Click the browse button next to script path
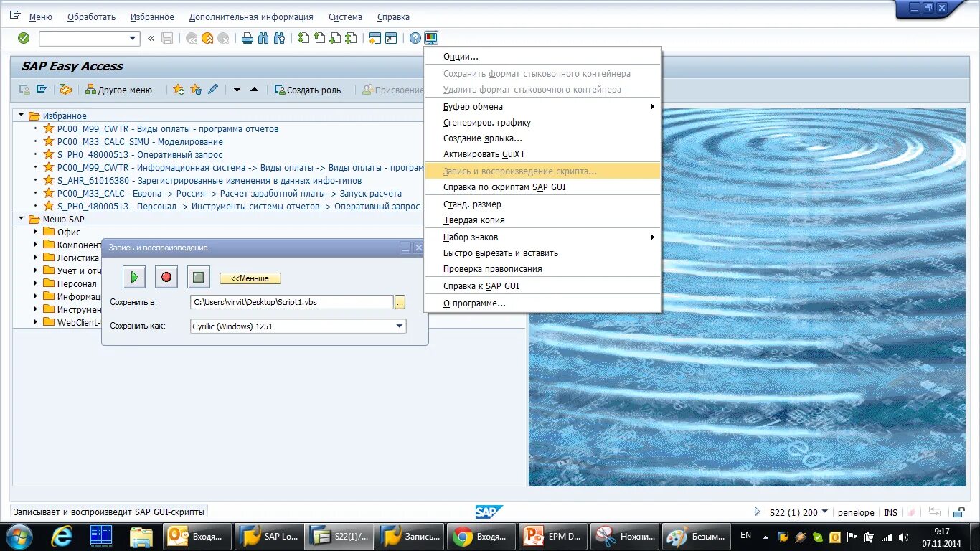The height and width of the screenshot is (551, 980). 400,302
